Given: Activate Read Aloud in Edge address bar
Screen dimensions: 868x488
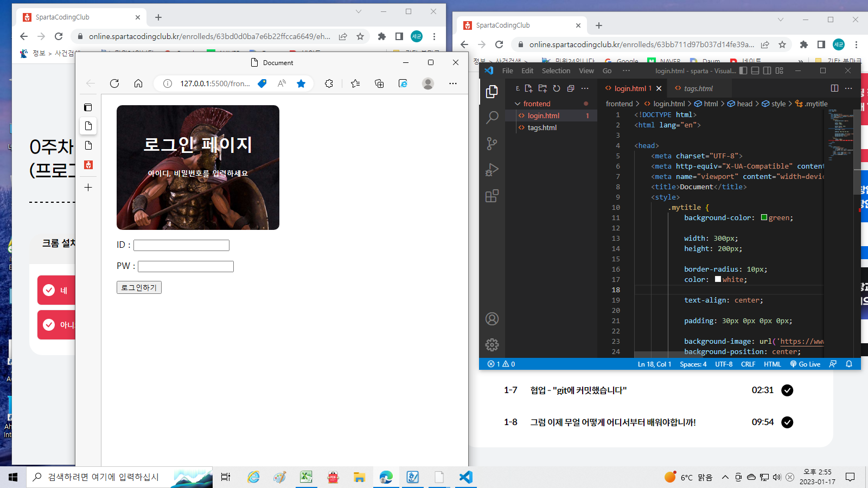Looking at the screenshot, I should (282, 84).
